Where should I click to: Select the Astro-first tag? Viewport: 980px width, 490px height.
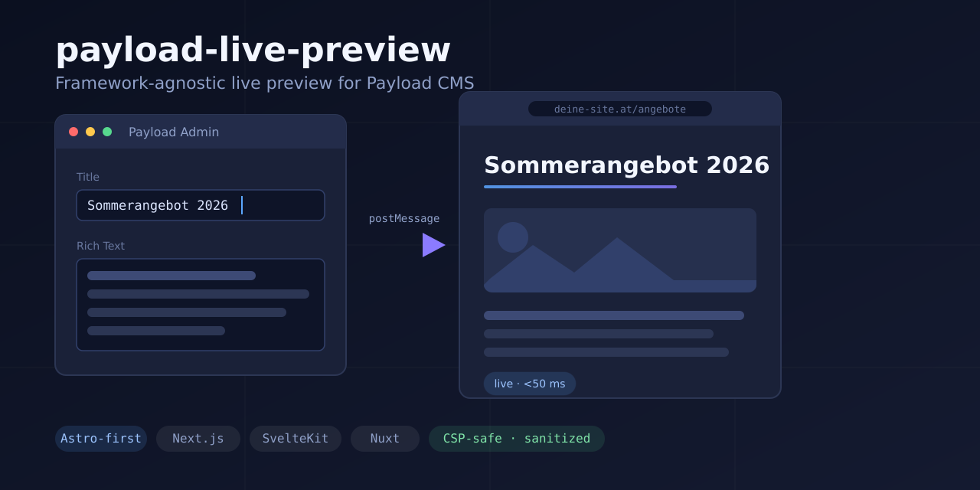point(101,439)
